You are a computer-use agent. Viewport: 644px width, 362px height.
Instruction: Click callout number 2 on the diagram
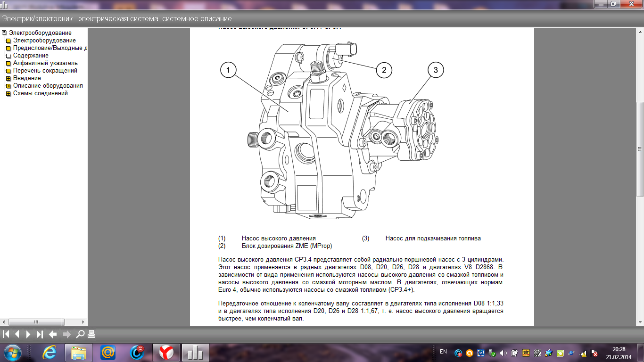pyautogui.click(x=384, y=70)
